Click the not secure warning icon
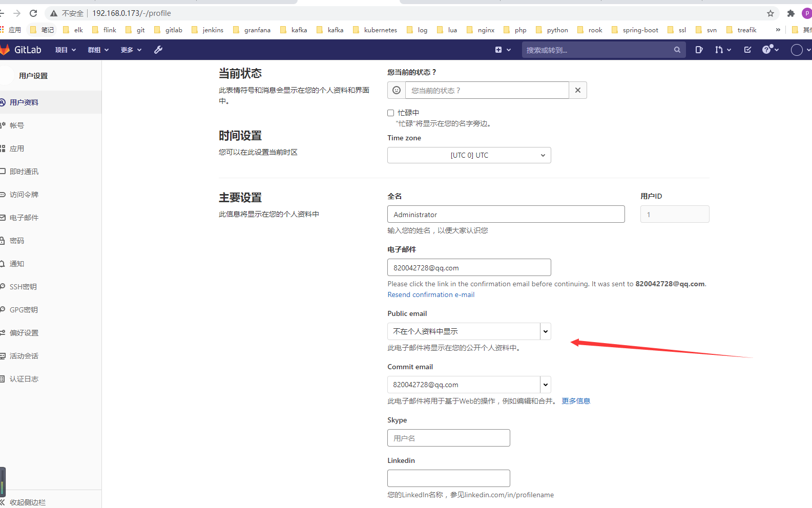812x508 pixels. (54, 13)
